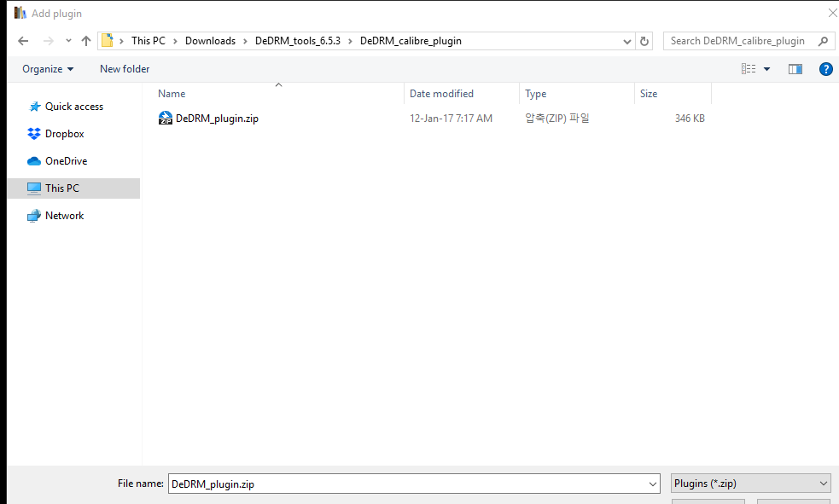The image size is (839, 504).
Task: Select Downloads in the address breadcrumb
Action: [x=210, y=41]
